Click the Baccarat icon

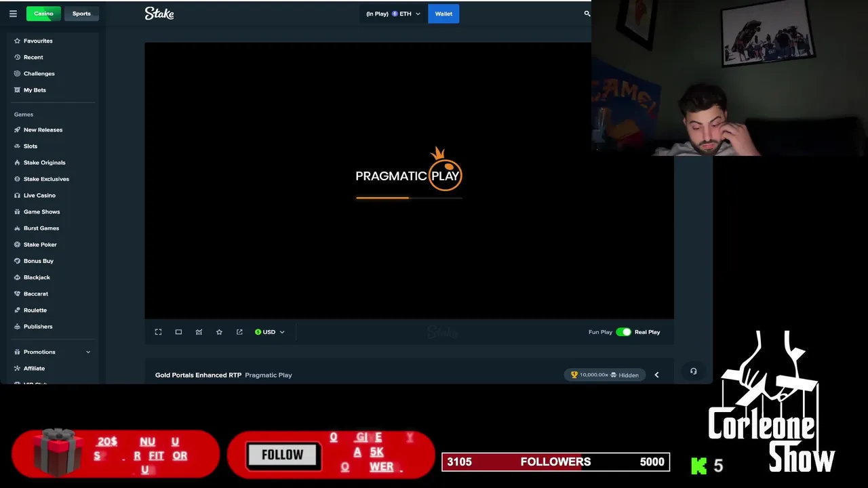[x=18, y=293]
